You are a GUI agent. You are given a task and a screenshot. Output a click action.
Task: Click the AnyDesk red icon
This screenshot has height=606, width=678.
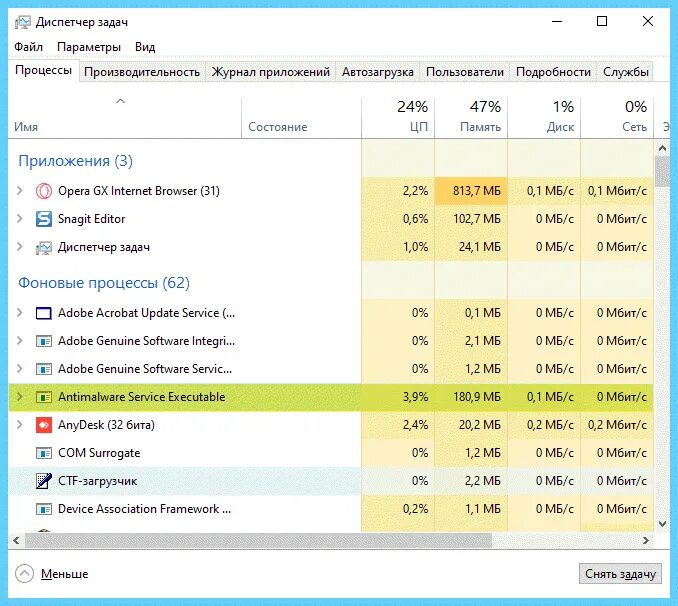44,425
